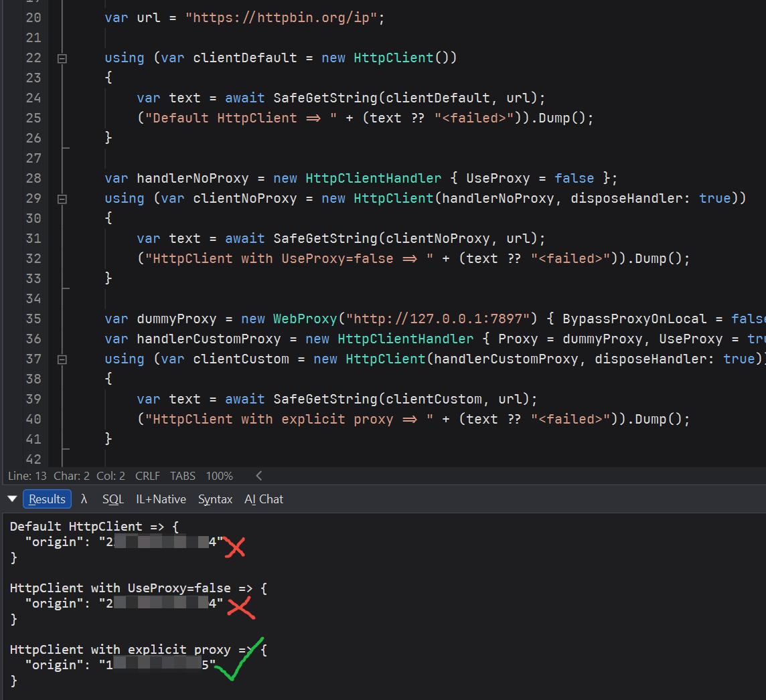Click line number 35 in the gutter
This screenshot has width=766, height=700.
pos(33,319)
